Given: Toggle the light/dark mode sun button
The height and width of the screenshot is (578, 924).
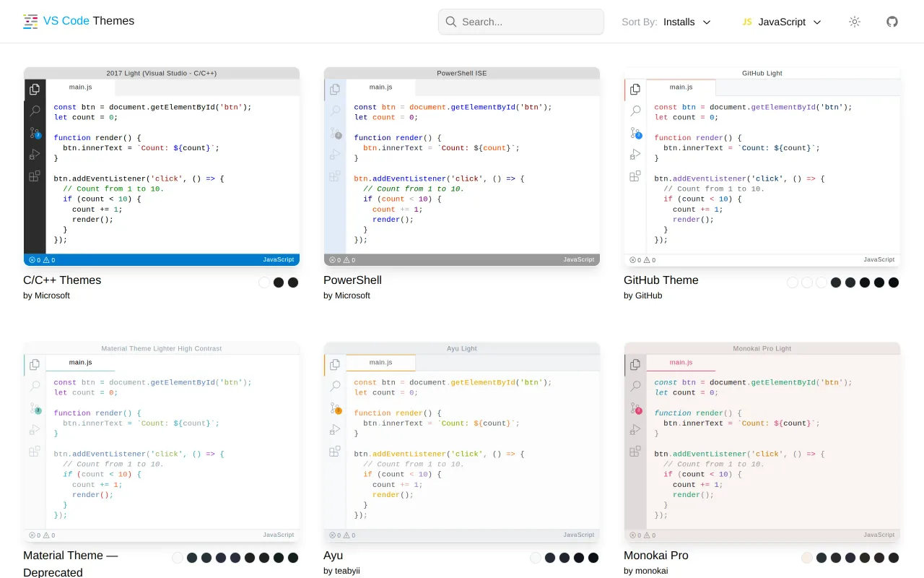Looking at the screenshot, I should tap(855, 22).
